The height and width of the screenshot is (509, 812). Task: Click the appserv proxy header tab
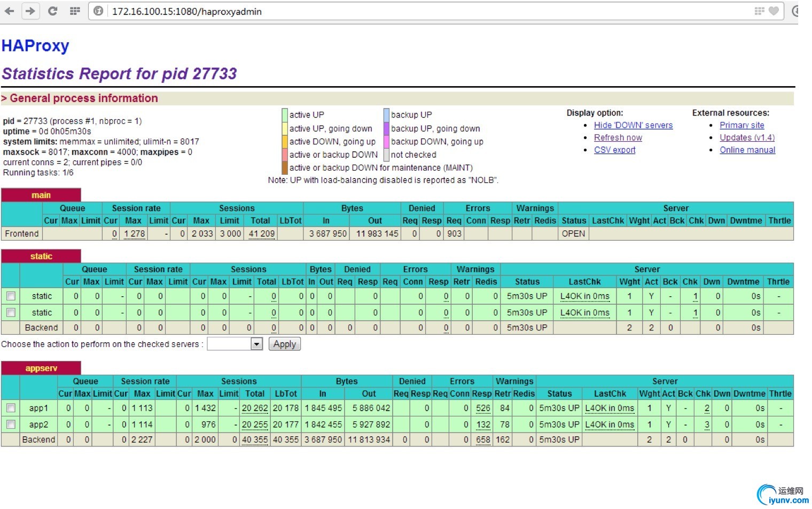tap(41, 368)
